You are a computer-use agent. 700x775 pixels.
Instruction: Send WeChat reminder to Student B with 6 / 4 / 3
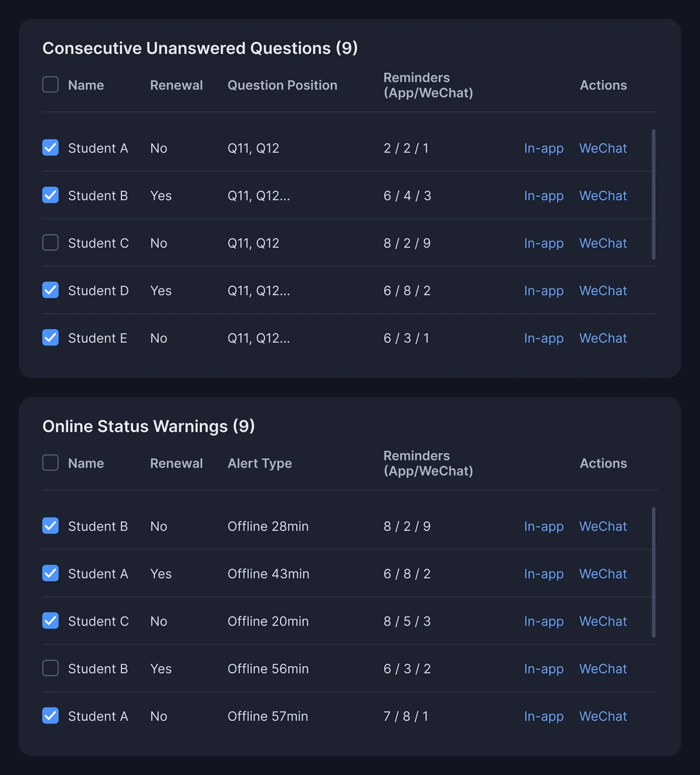click(x=603, y=196)
